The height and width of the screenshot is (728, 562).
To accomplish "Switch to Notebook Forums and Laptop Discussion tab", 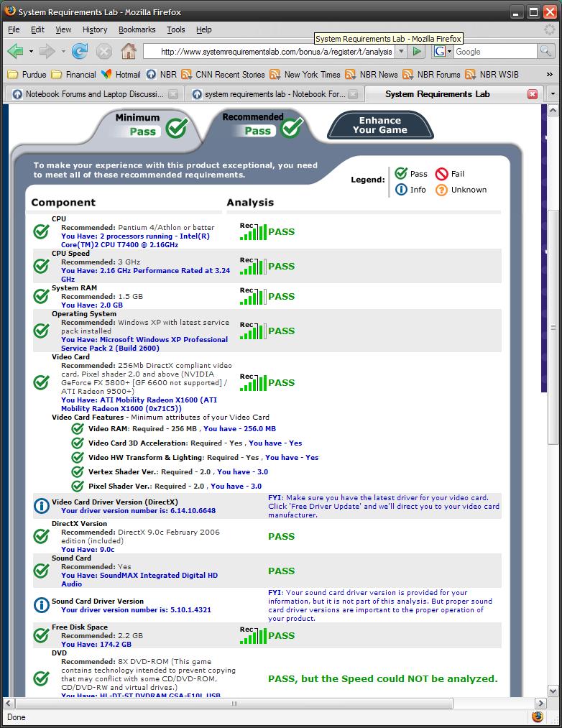I will click(94, 94).
